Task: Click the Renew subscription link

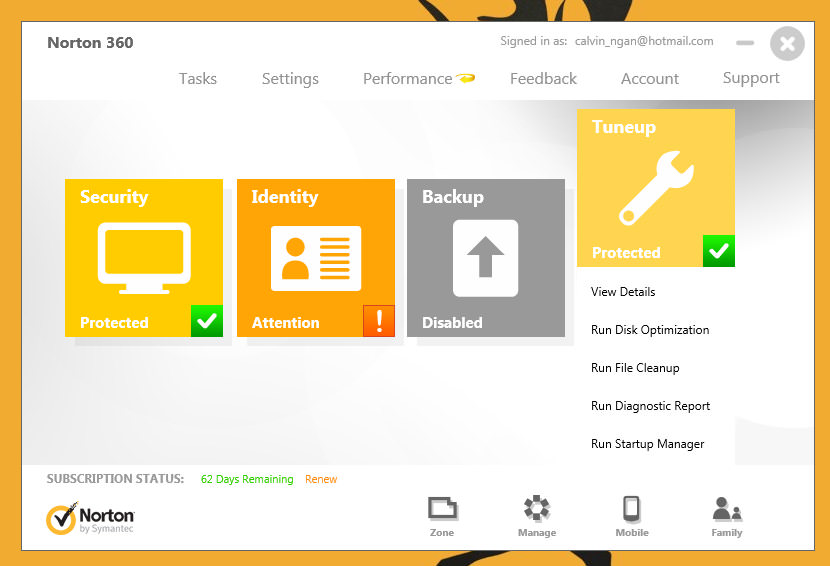Action: (321, 479)
